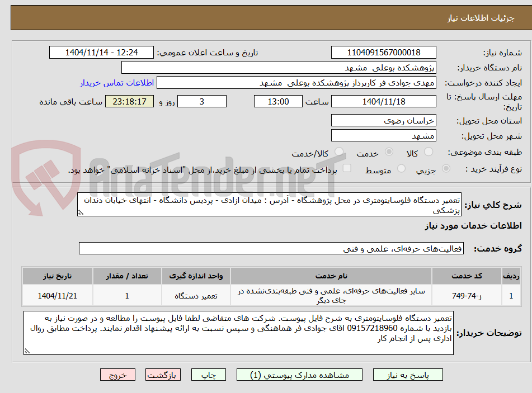Click the remaining time field 23:18:17
The width and height of the screenshot is (532, 393).
pyautogui.click(x=129, y=101)
